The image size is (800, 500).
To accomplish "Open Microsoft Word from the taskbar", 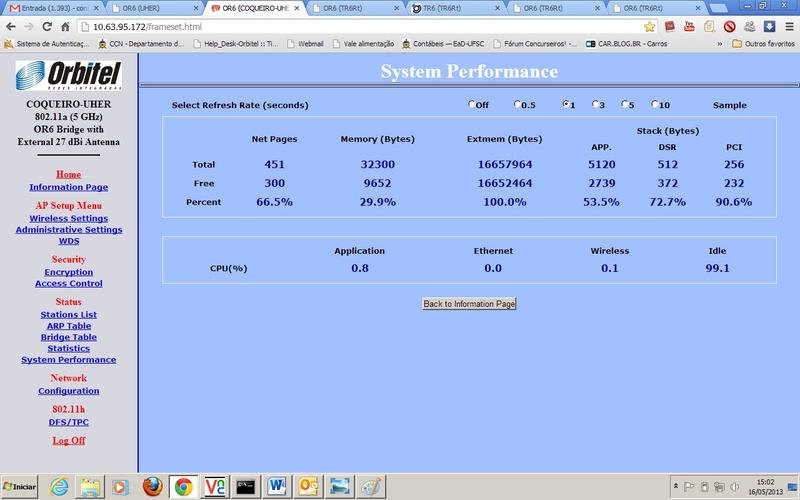I will 277,487.
